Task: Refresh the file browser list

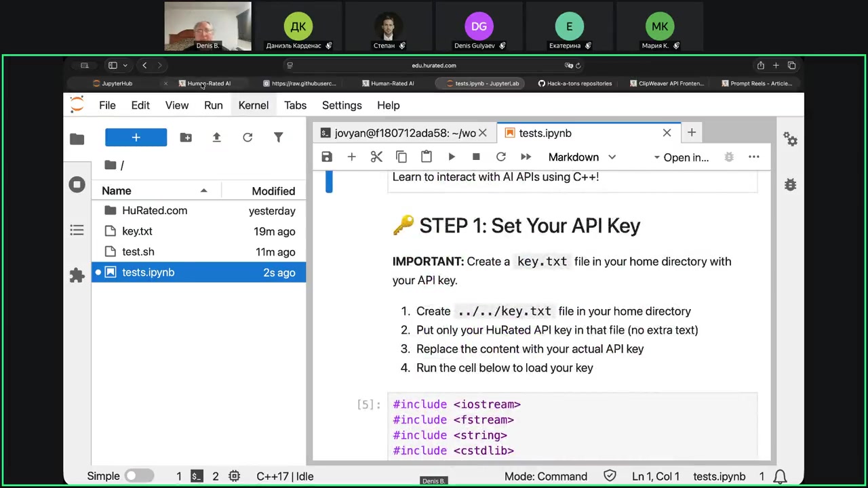Action: pos(248,138)
